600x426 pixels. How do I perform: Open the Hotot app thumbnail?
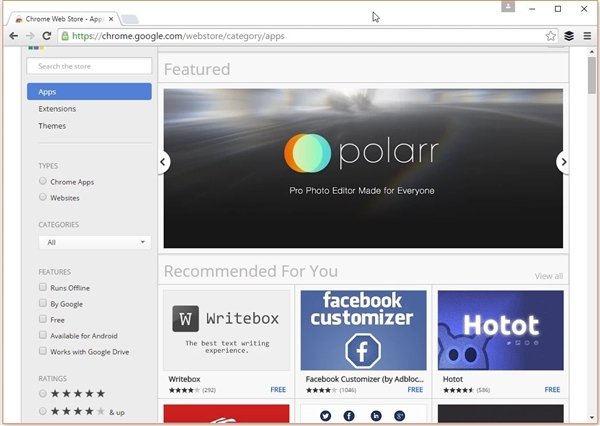[x=500, y=330]
